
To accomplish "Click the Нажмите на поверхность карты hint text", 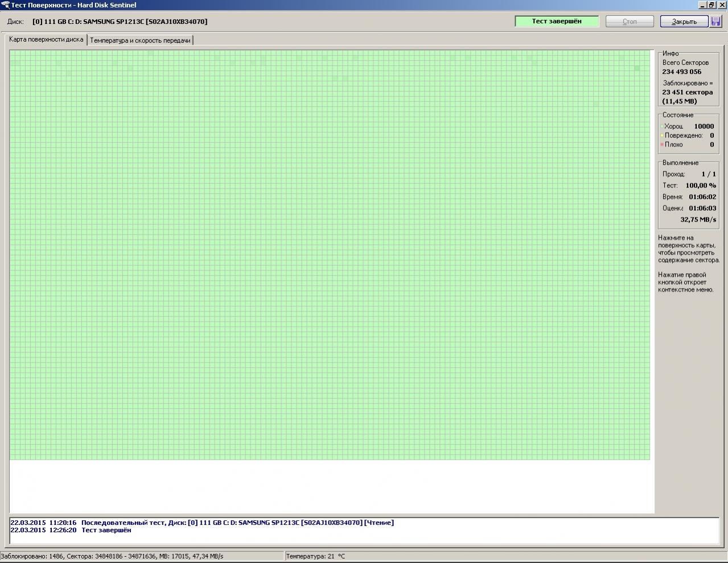I will click(689, 249).
